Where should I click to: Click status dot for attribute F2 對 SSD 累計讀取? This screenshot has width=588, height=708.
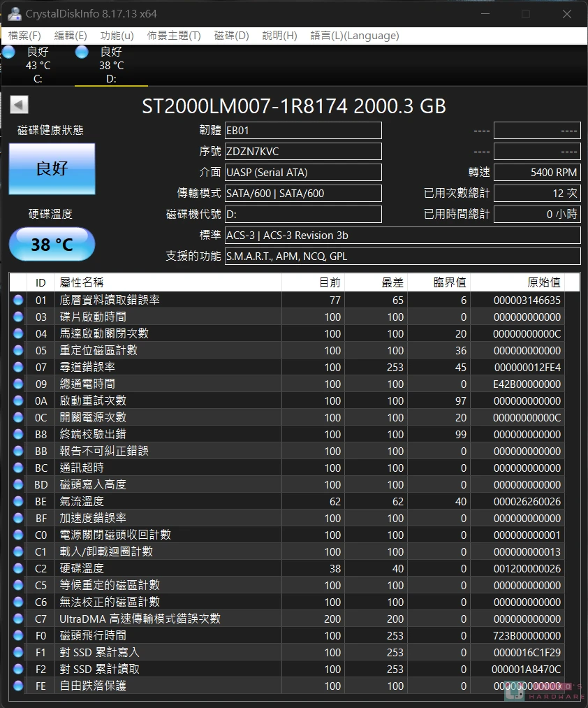pos(18,669)
